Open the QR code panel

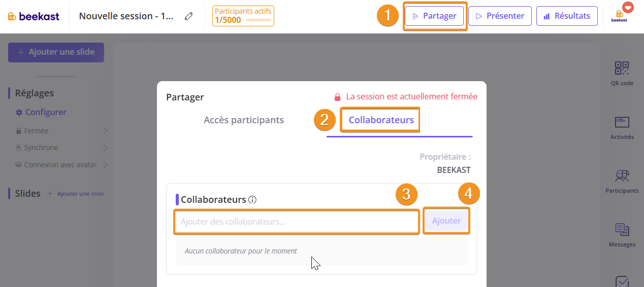pos(622,73)
